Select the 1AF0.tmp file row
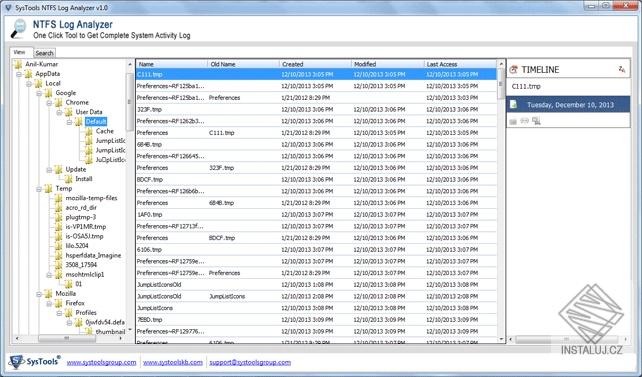The height and width of the screenshot is (377, 642). [316, 214]
